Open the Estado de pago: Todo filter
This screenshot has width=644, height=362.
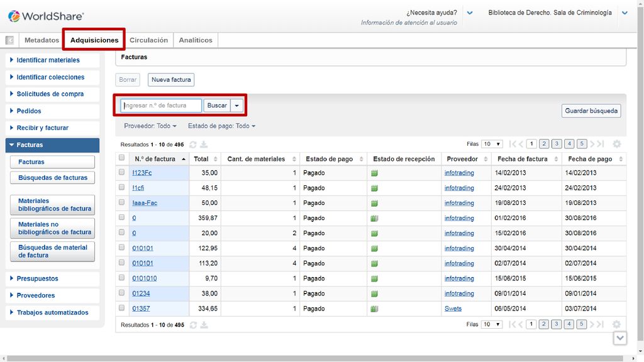coord(222,126)
